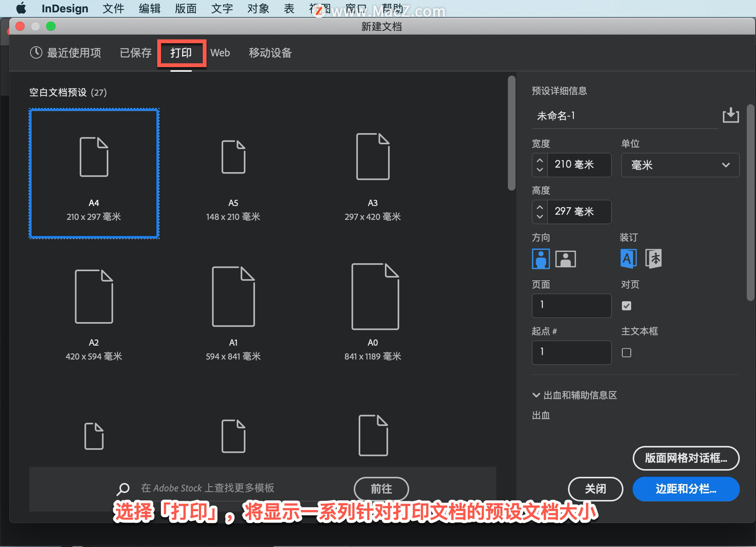Toggle the facing pages checkbox

[626, 306]
